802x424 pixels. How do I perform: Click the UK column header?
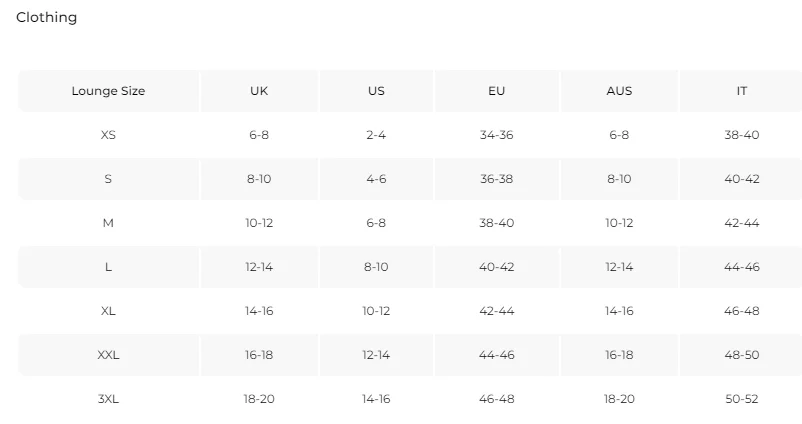259,91
